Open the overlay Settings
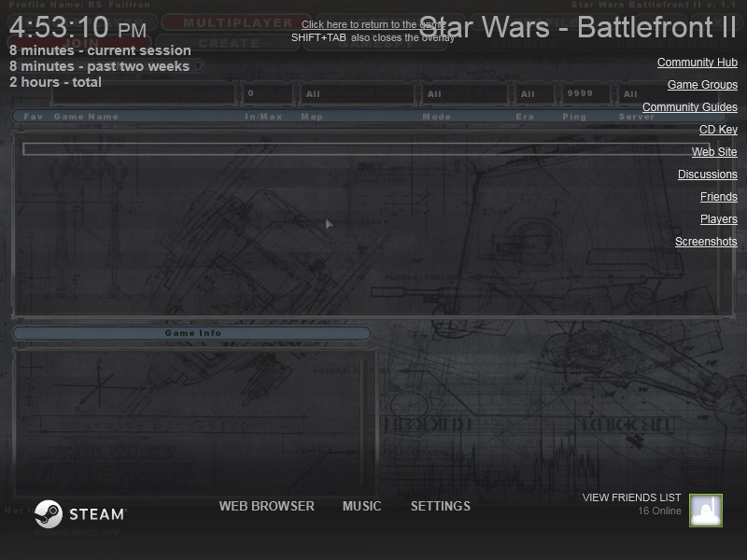 440,506
